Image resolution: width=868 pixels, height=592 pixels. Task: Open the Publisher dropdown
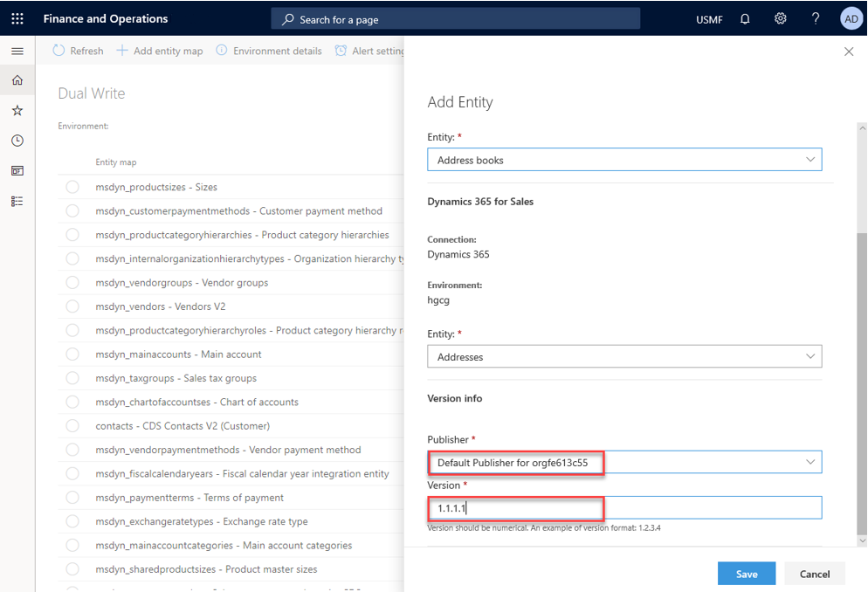[811, 462]
